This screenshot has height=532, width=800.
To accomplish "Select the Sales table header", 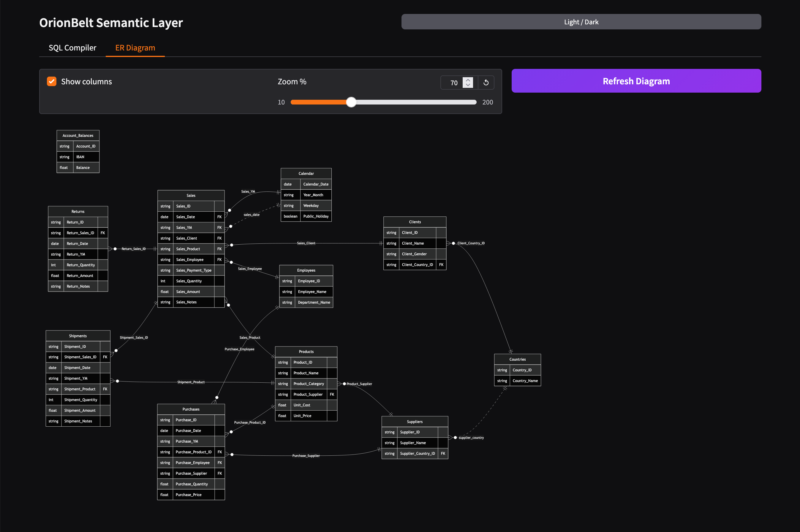I will (191, 195).
